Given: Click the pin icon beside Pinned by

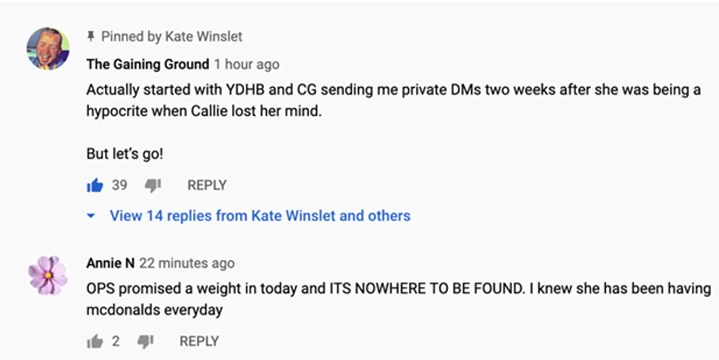Looking at the screenshot, I should coord(91,36).
